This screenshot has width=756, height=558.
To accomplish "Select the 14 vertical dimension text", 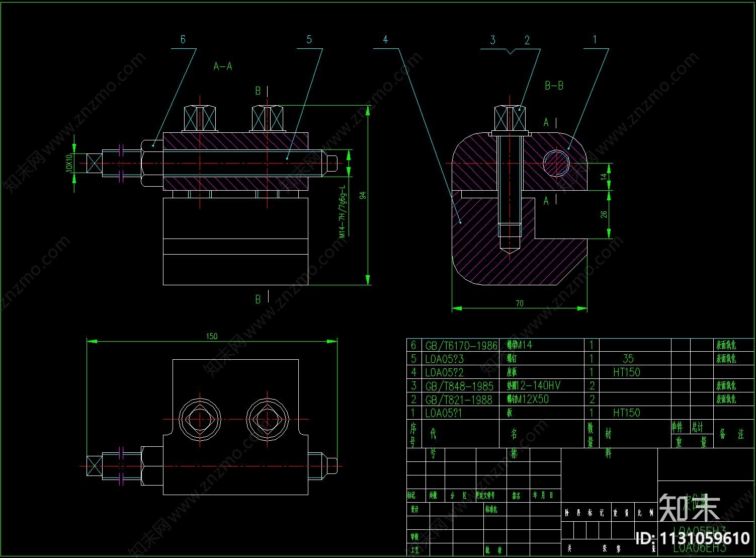I will pos(604,177).
